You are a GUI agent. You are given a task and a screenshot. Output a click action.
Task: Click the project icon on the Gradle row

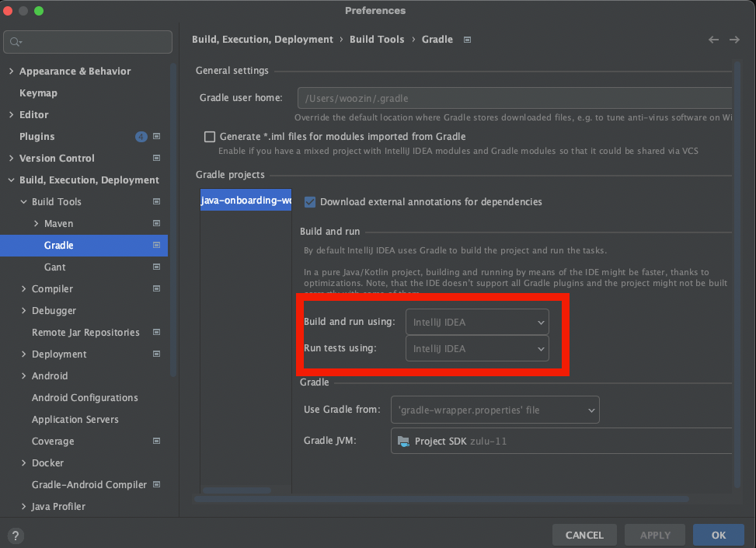click(x=157, y=245)
